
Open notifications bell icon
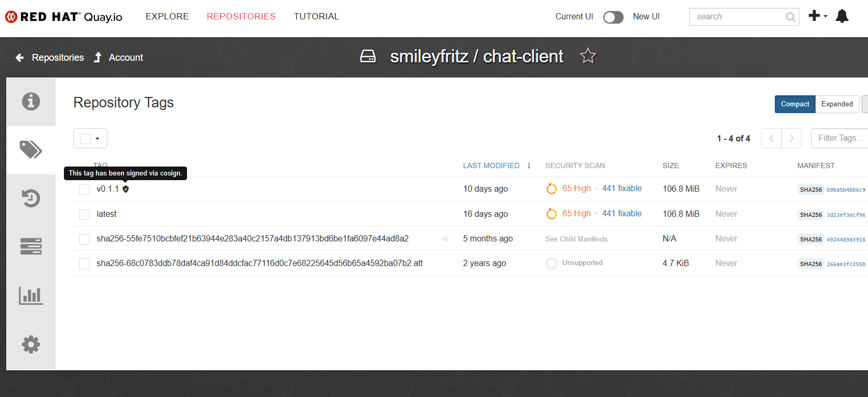click(842, 16)
